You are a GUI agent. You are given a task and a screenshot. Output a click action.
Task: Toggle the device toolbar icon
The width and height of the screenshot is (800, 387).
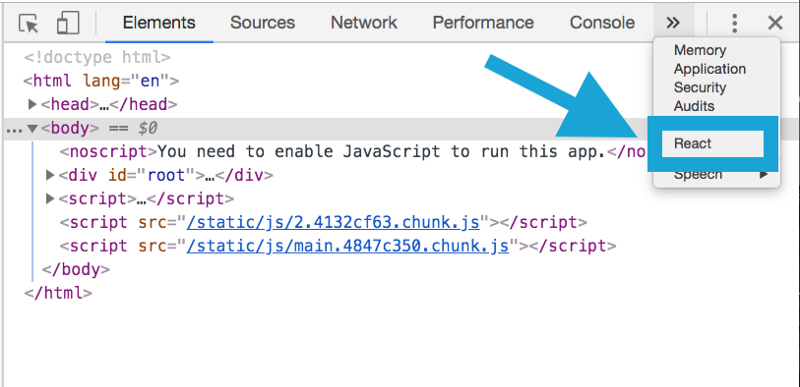point(68,23)
